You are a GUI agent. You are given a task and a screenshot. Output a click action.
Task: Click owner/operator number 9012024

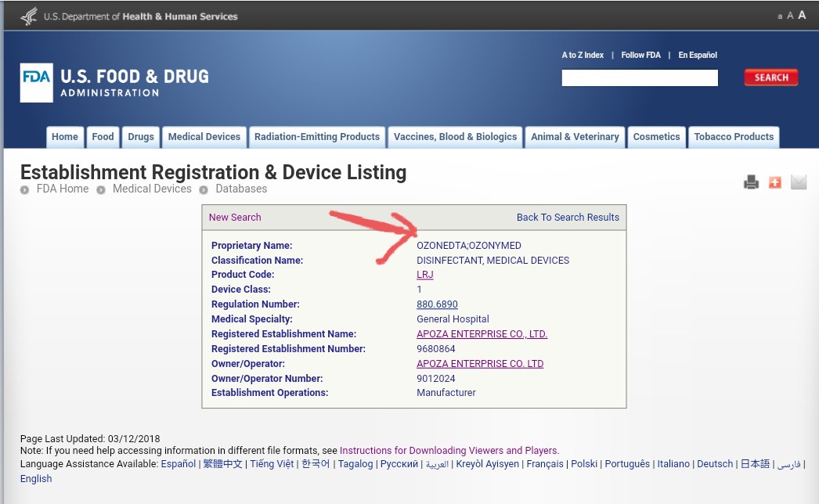(436, 379)
